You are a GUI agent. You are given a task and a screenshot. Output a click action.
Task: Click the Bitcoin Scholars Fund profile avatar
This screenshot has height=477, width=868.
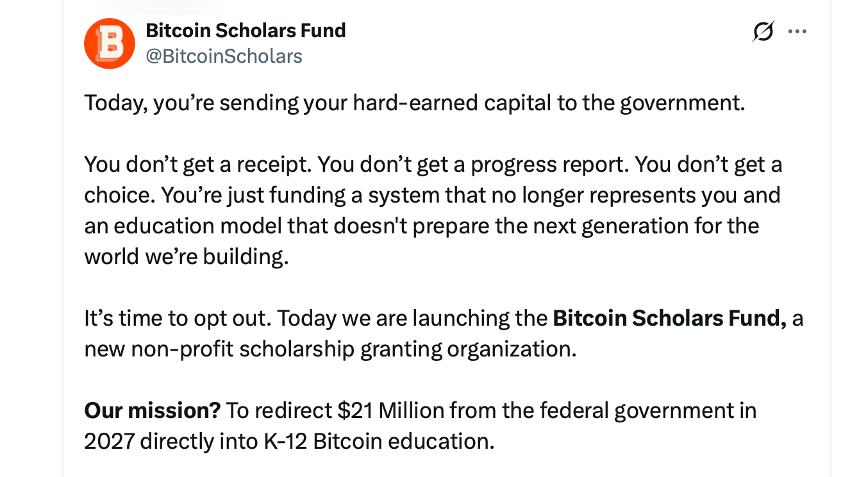(x=110, y=44)
